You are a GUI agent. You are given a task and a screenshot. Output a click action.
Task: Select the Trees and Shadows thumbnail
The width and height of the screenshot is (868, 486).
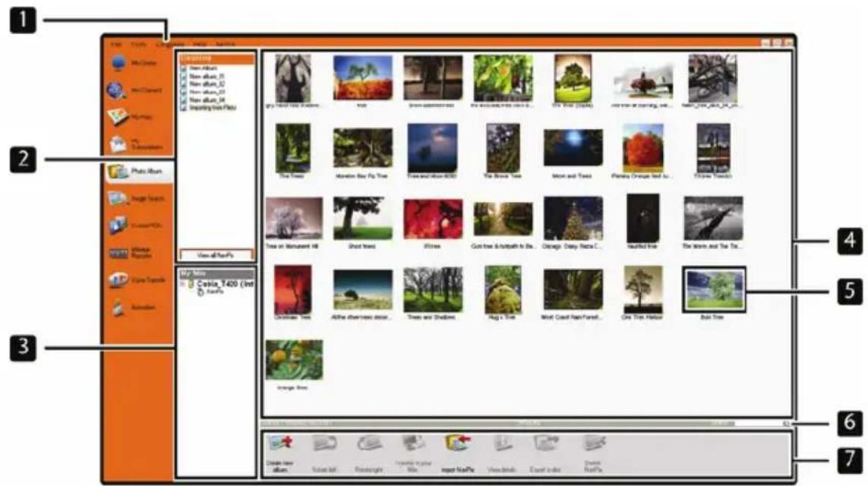[x=432, y=289]
